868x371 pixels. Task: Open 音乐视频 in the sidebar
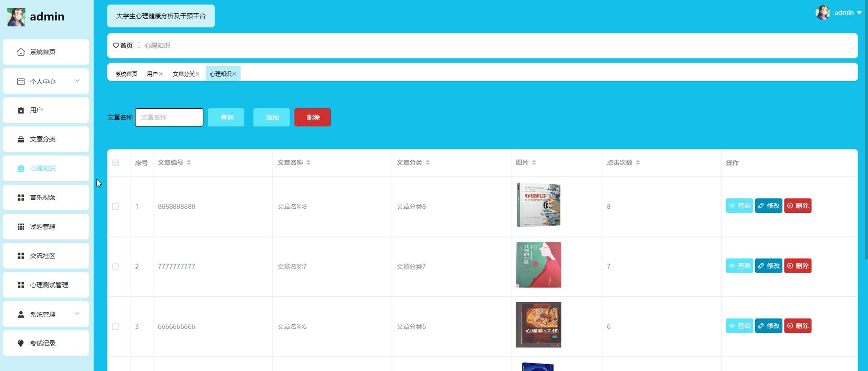pyautogui.click(x=46, y=198)
